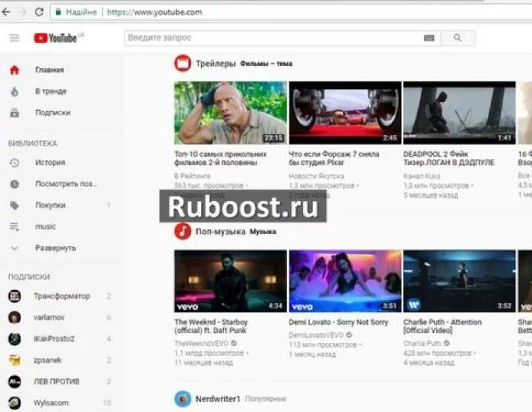This screenshot has height=412, width=532.
Task: Click the 'Wylsacom' channel avatar
Action: tap(15, 403)
